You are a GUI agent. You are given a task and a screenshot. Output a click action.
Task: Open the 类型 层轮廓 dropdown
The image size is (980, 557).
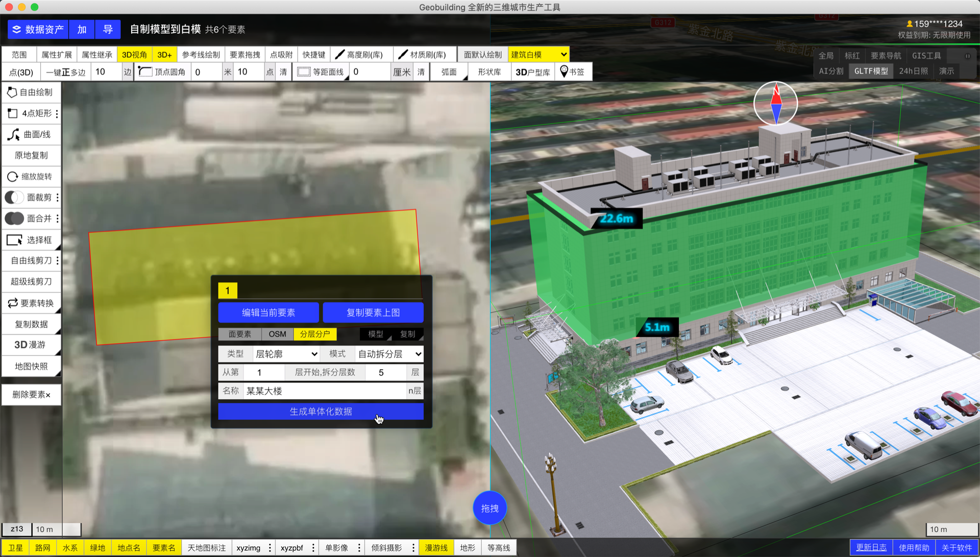(x=286, y=354)
